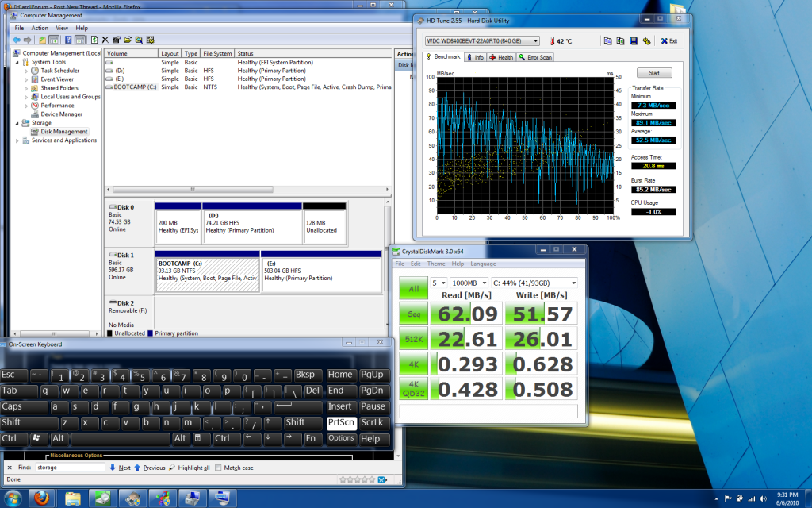Run All tests in CrystalDiskMark

[x=413, y=289]
